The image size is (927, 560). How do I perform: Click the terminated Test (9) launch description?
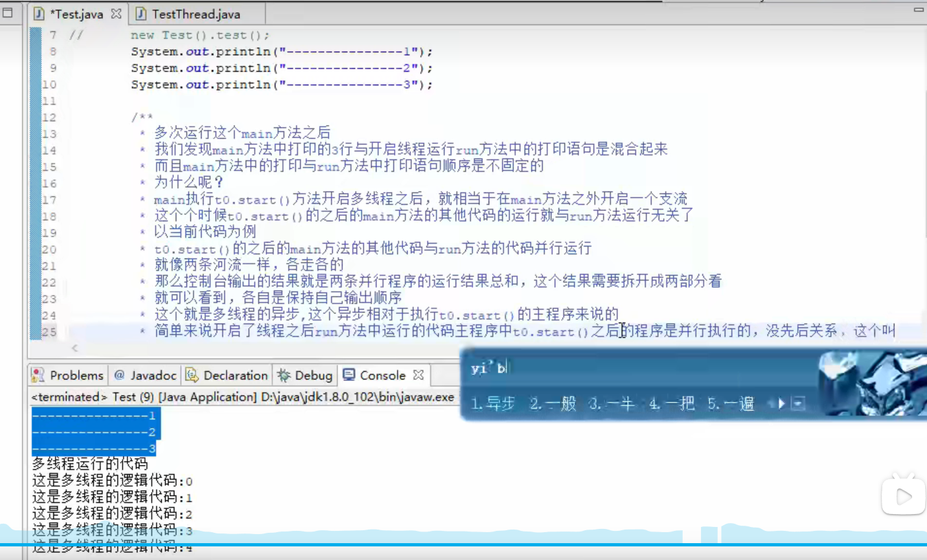click(243, 397)
